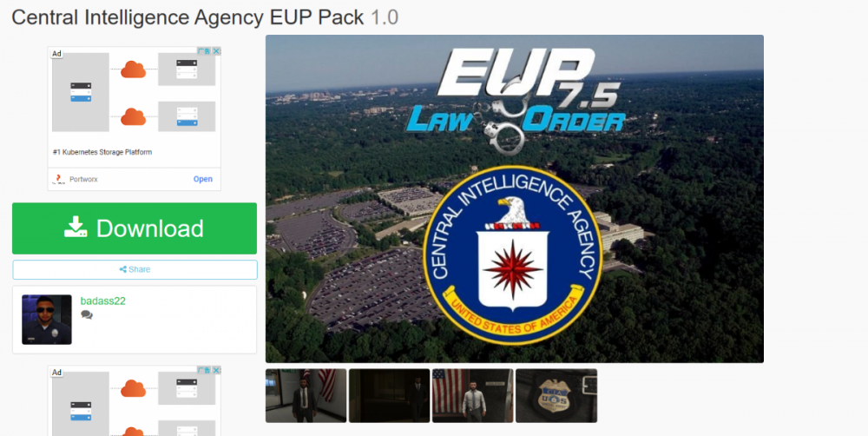The width and height of the screenshot is (868, 436).
Task: Select thumbnail of man in white shirt
Action: [x=473, y=395]
